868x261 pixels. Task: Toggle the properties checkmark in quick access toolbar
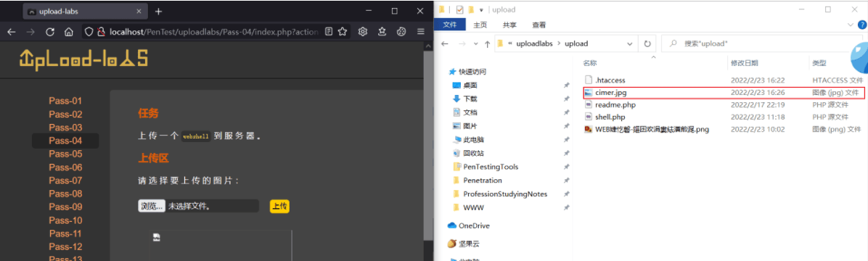click(x=459, y=9)
